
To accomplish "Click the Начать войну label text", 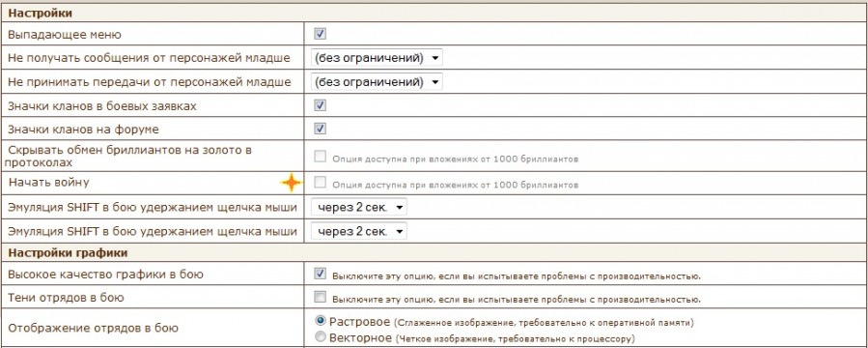I will pos(48,183).
